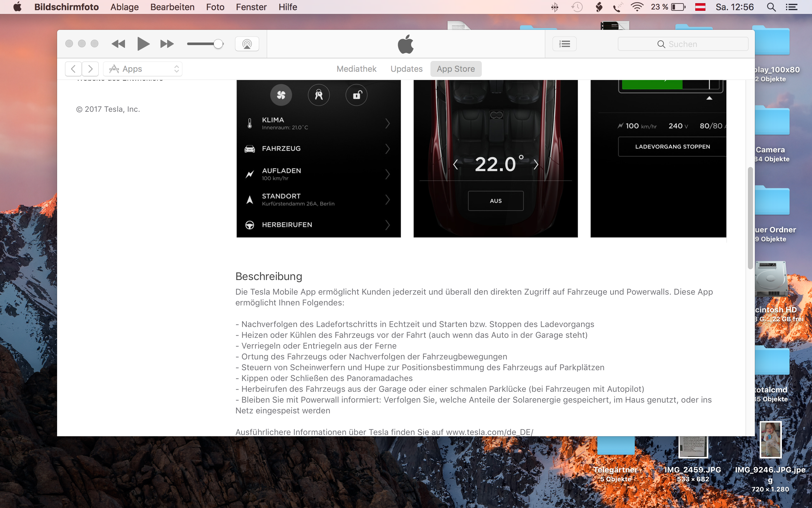The height and width of the screenshot is (508, 812).
Task: Click the location arrow beside STANDORT
Action: [250, 200]
